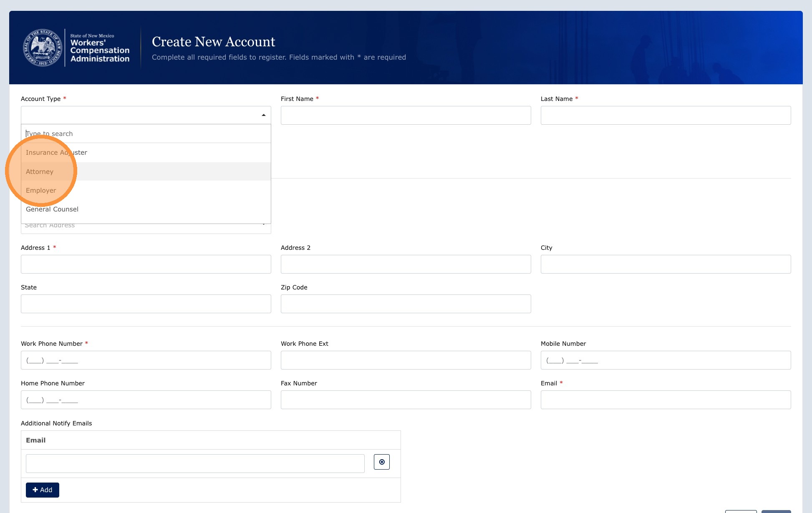Choose Attorney from the account type list
Screen dimensions: 812x513
click(x=146, y=171)
